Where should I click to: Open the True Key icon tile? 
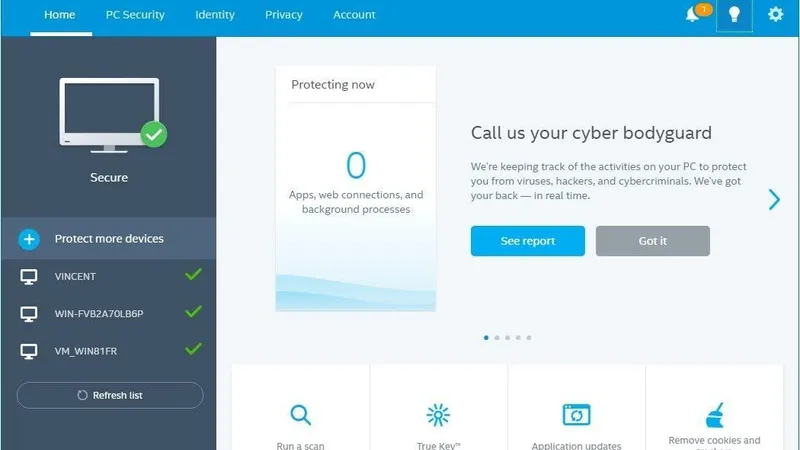coord(438,415)
